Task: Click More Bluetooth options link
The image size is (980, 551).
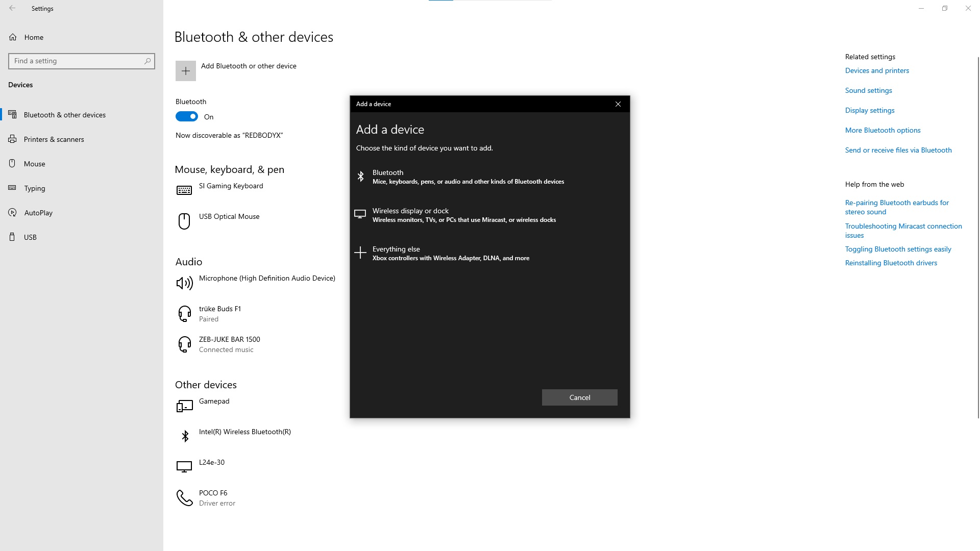Action: coord(883,131)
